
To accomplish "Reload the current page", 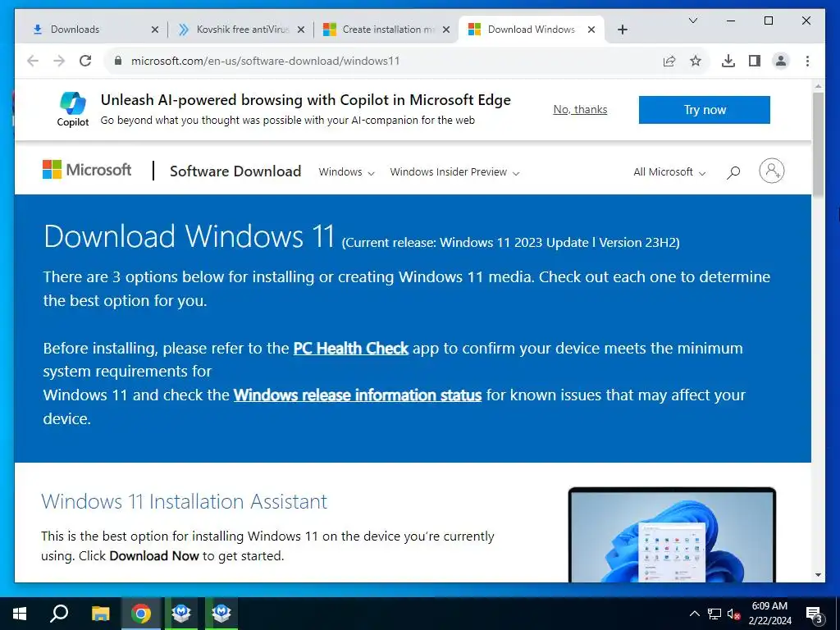I will (85, 61).
